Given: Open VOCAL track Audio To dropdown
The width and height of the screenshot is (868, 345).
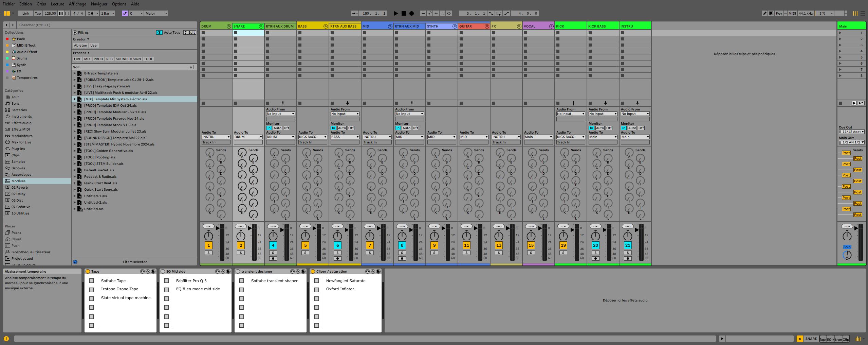Looking at the screenshot, I should click(538, 137).
